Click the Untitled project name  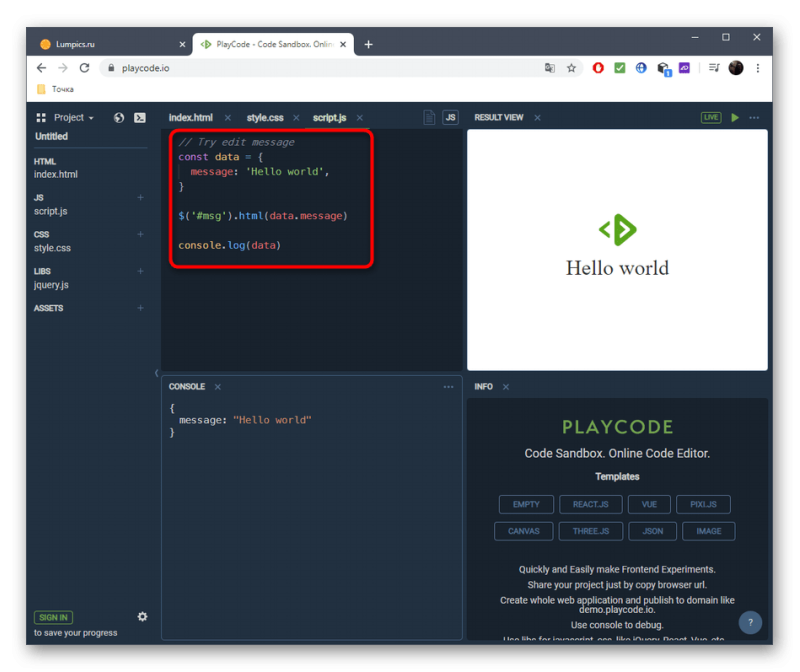pyautogui.click(x=52, y=136)
